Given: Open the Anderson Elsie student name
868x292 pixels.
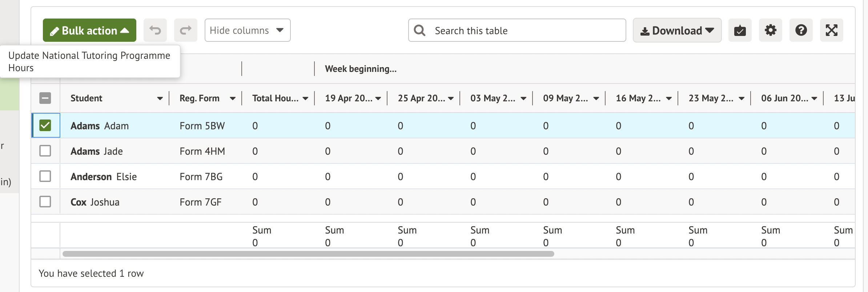Looking at the screenshot, I should (x=104, y=177).
